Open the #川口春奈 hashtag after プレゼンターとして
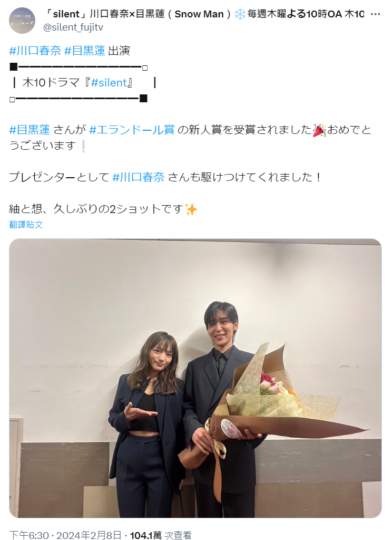Image resolution: width=392 pixels, height=540 pixels. coord(139,177)
